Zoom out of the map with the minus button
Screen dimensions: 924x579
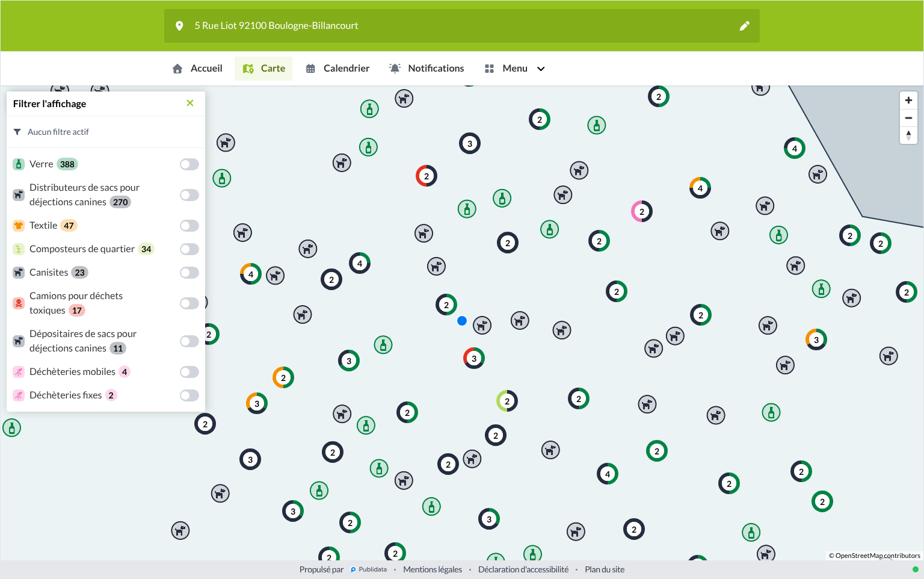click(908, 118)
